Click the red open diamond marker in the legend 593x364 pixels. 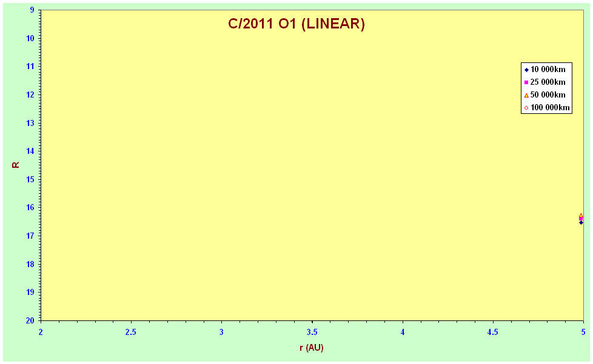(x=526, y=108)
